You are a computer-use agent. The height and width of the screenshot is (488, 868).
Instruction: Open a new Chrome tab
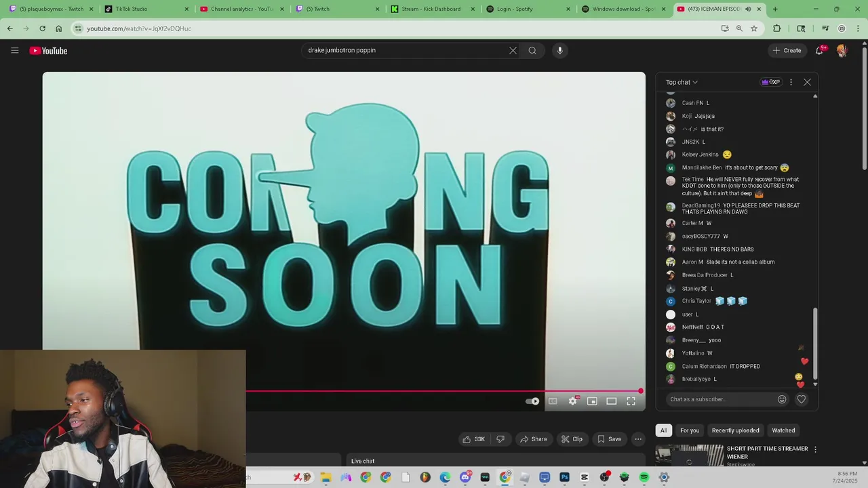click(775, 9)
